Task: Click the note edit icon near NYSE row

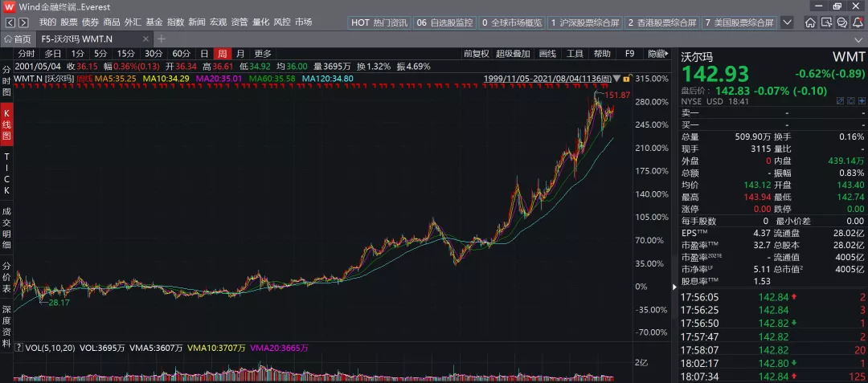Action: point(841,100)
